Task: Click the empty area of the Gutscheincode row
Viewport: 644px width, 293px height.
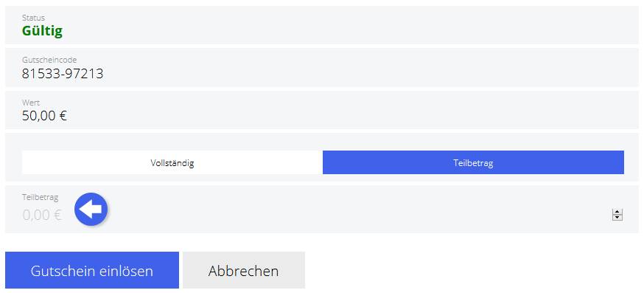Action: click(370, 67)
